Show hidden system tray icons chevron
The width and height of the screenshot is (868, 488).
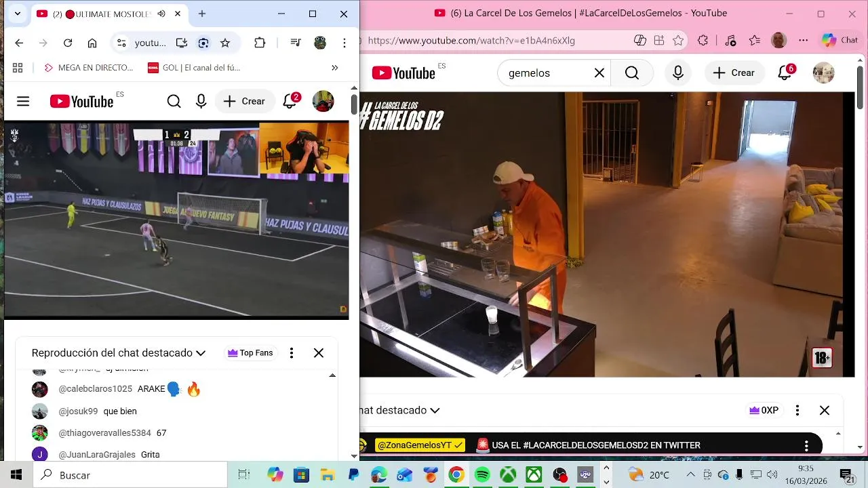pyautogui.click(x=690, y=475)
